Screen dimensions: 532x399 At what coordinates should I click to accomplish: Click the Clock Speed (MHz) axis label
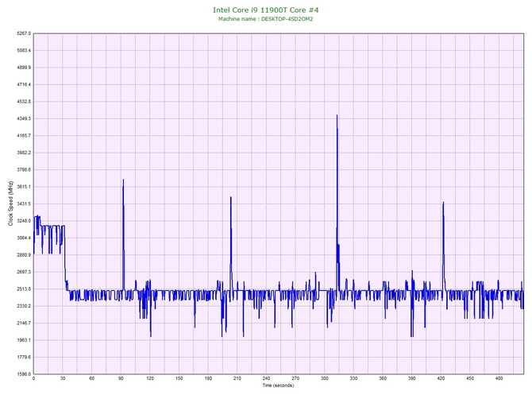10,203
